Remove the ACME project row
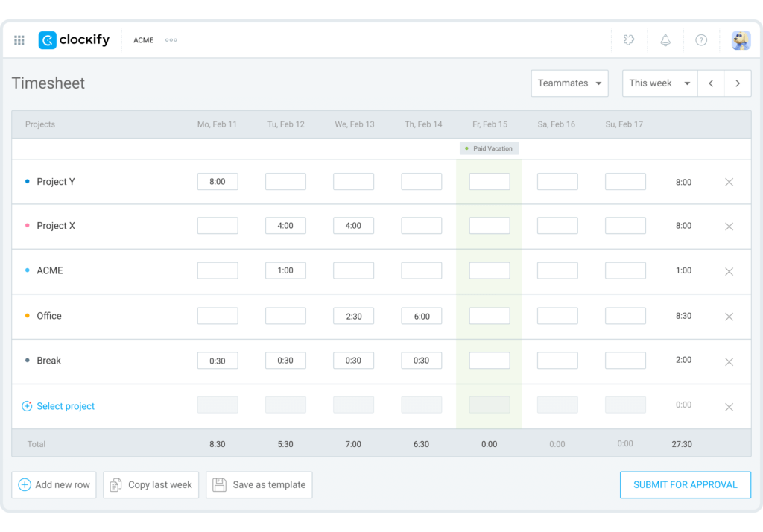The height and width of the screenshot is (532, 763). (729, 271)
